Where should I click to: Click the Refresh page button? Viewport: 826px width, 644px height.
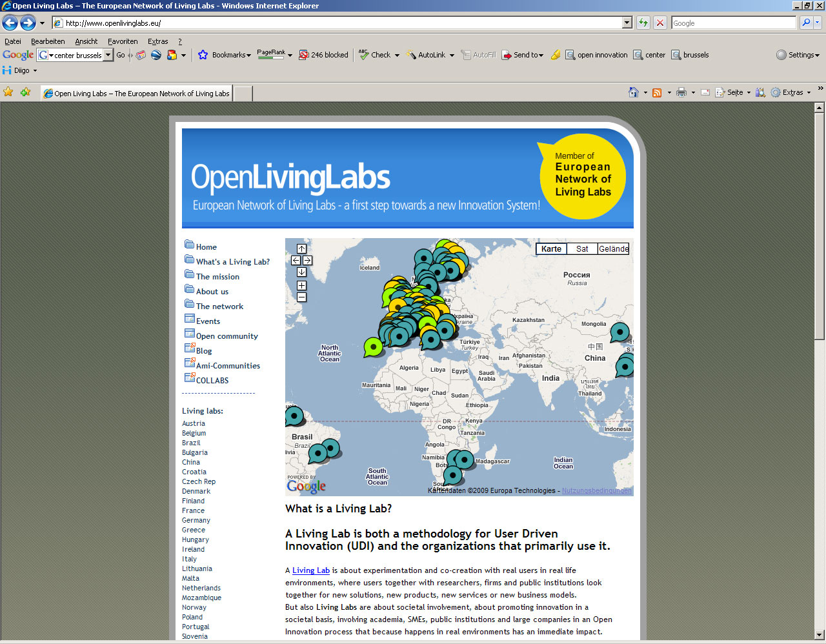click(643, 23)
